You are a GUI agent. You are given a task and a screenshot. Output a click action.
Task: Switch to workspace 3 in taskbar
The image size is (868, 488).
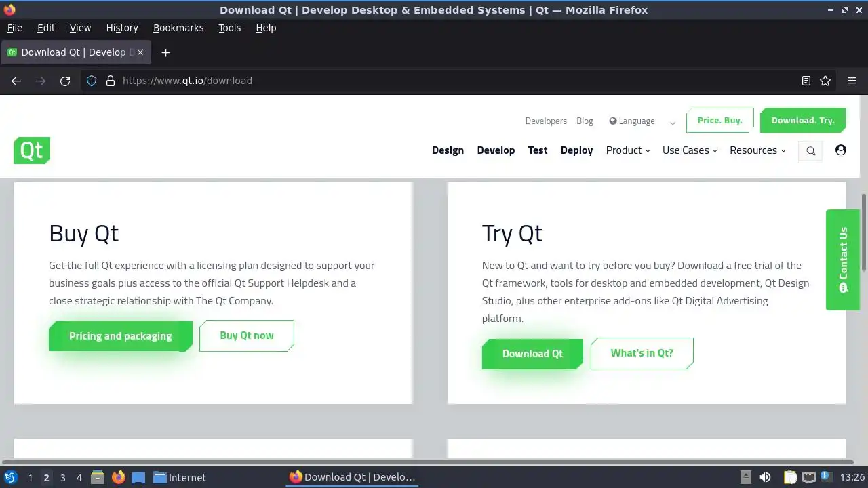(62, 477)
